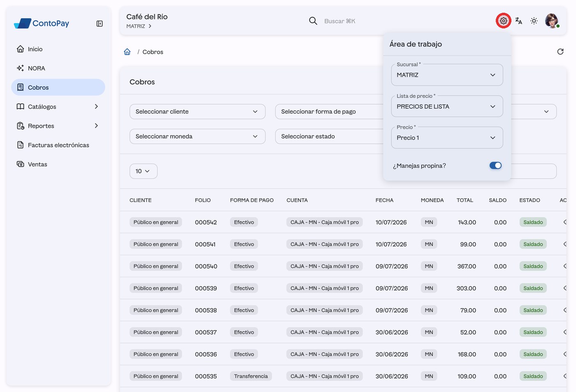
Task: Click the Cuenta tag for folio 000537
Action: [325, 332]
